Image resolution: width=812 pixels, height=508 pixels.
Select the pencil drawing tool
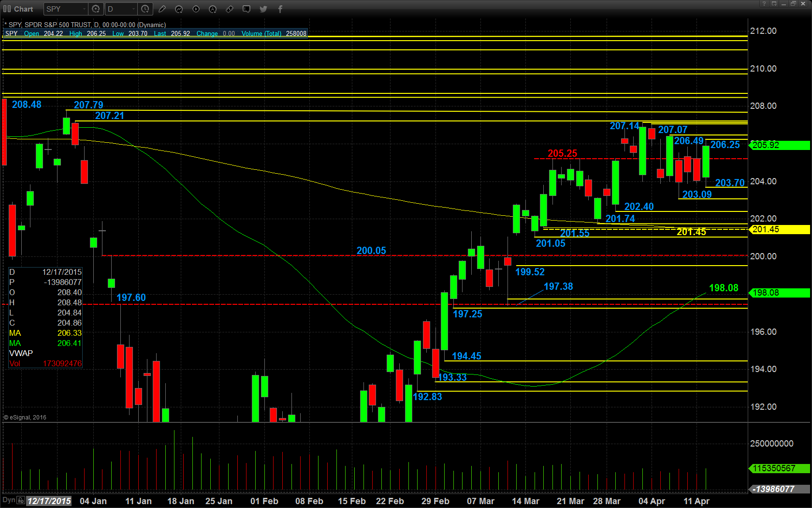pyautogui.click(x=162, y=9)
